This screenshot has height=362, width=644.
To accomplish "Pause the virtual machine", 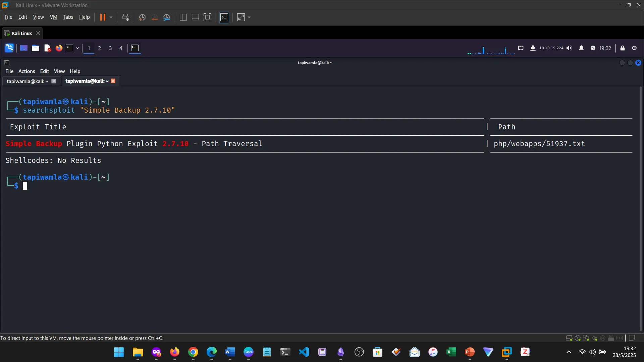I will point(103,17).
